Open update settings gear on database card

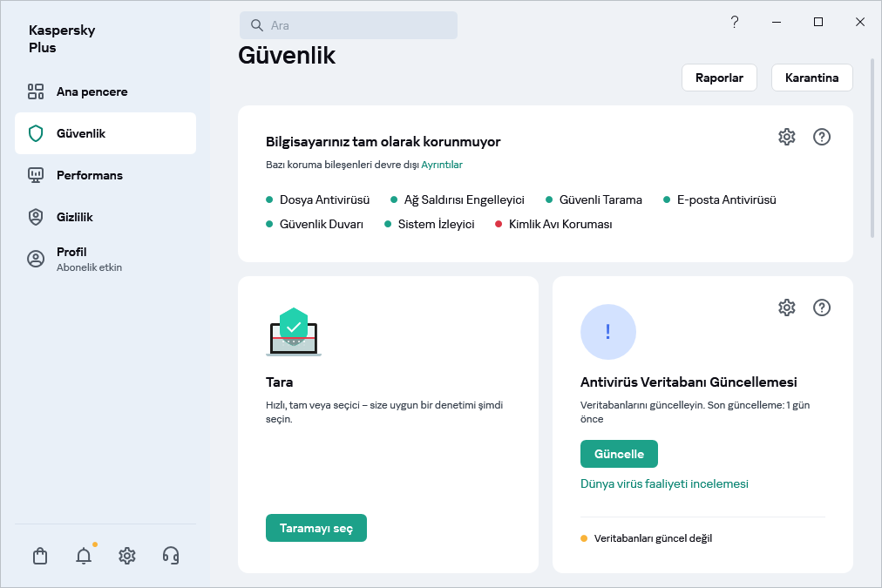[787, 308]
